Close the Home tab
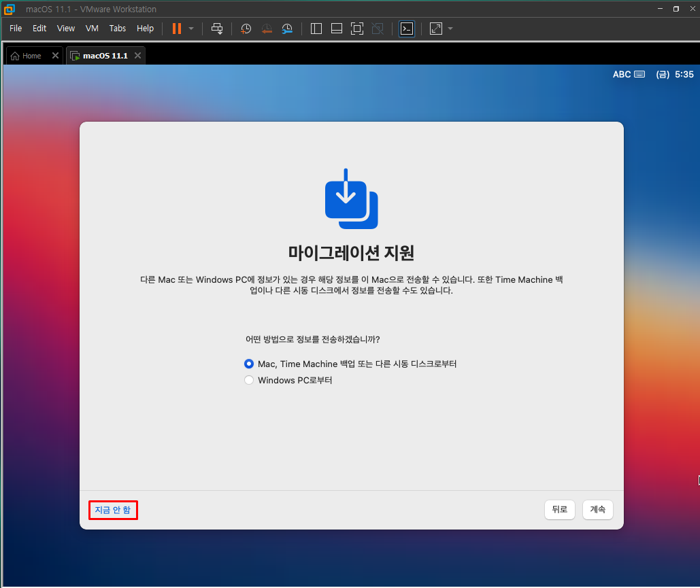This screenshot has width=700, height=588. coord(55,55)
